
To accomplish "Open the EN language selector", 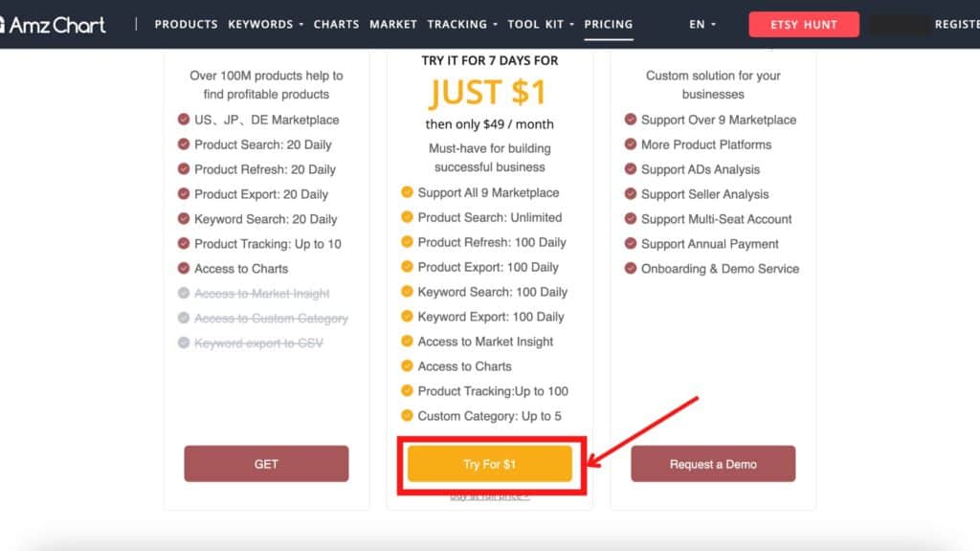I will coord(702,24).
